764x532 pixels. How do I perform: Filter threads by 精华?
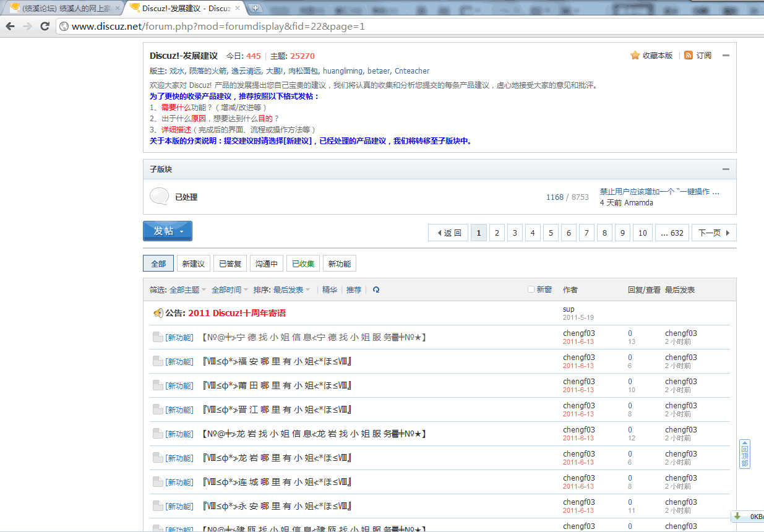point(330,290)
